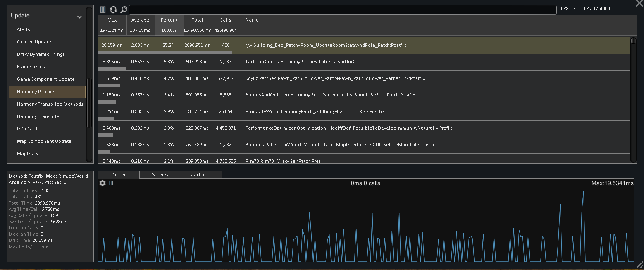Image resolution: width=644 pixels, height=270 pixels.
Task: Select the Graph tab
Action: (119, 175)
